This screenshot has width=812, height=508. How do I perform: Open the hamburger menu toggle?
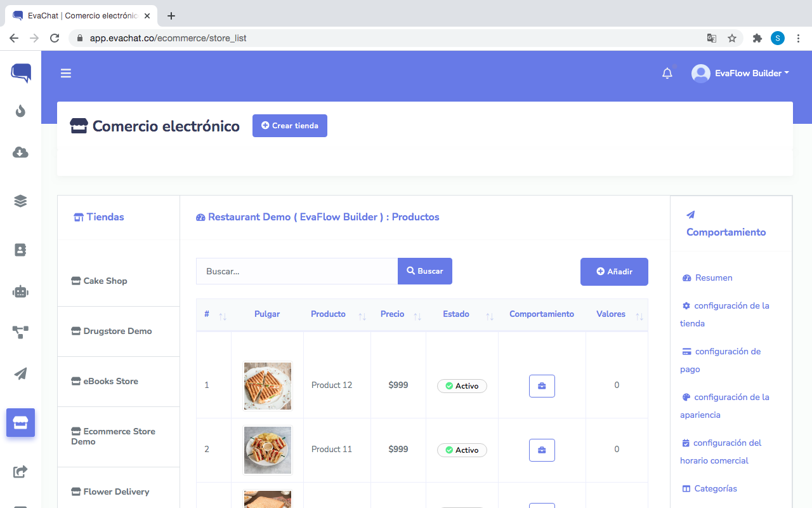66,73
